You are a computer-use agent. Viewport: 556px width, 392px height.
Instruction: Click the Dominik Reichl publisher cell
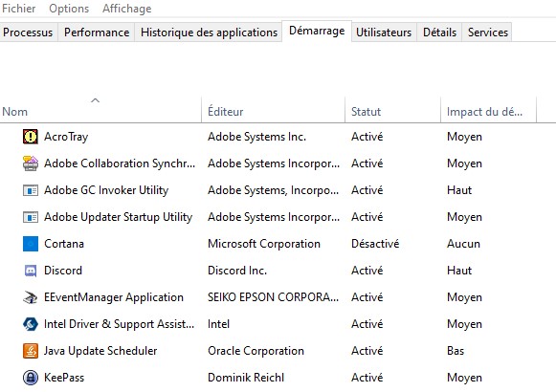[x=246, y=378]
